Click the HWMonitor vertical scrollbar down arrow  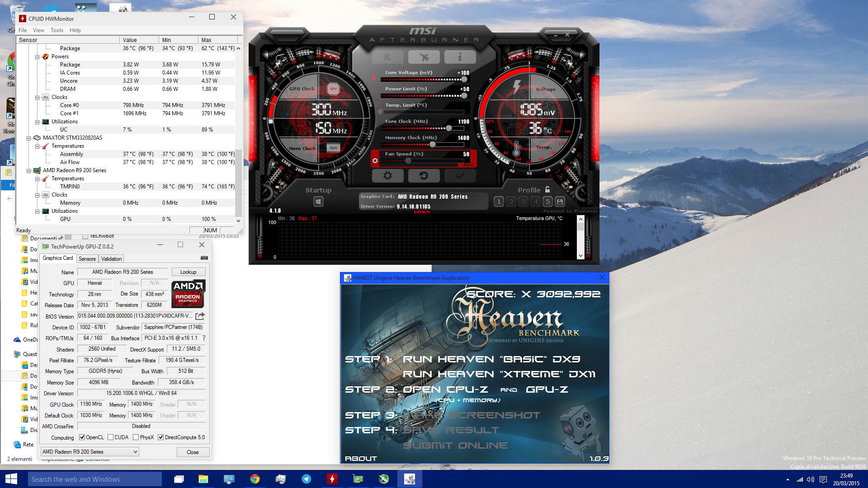(239, 221)
